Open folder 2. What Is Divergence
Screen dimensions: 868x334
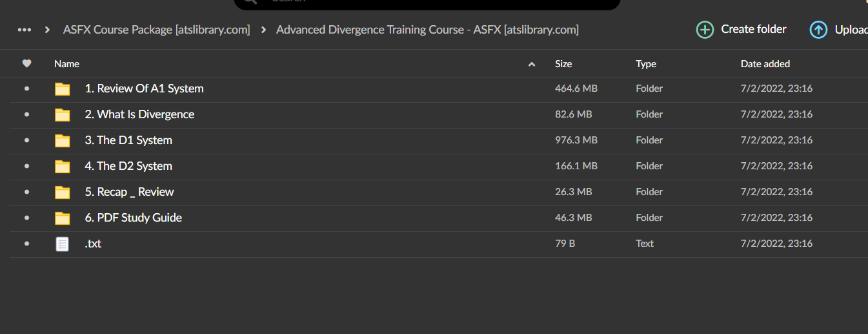139,114
